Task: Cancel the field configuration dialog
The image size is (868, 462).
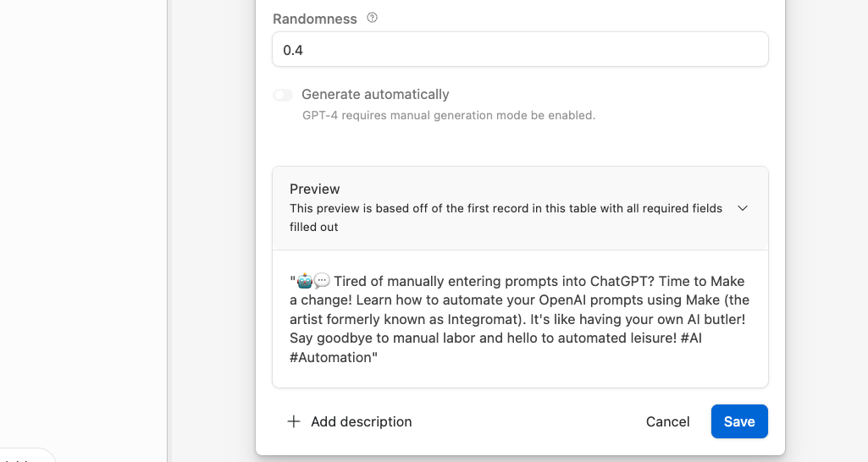Action: pyautogui.click(x=667, y=421)
